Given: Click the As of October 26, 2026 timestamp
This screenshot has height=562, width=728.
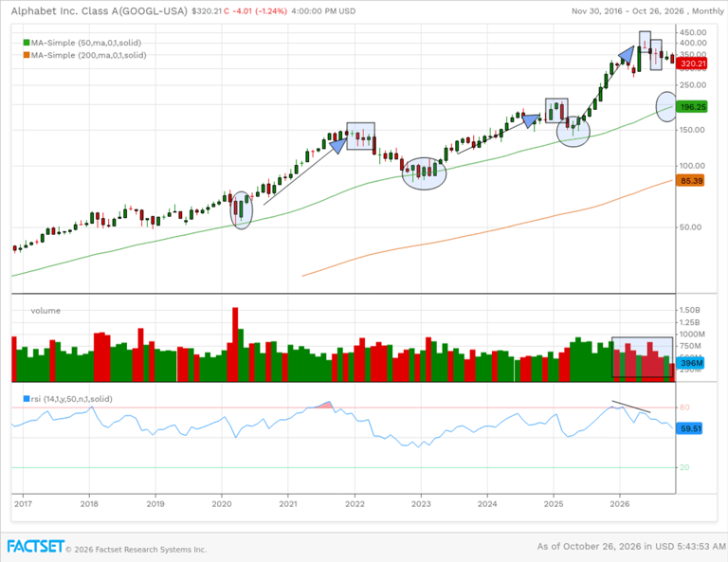Looking at the screenshot, I should pyautogui.click(x=631, y=546).
